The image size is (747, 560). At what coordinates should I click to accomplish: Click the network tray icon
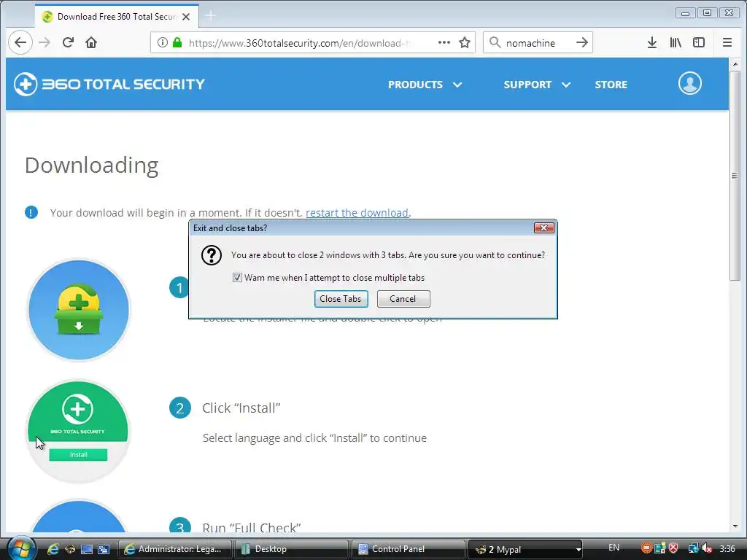(x=694, y=548)
